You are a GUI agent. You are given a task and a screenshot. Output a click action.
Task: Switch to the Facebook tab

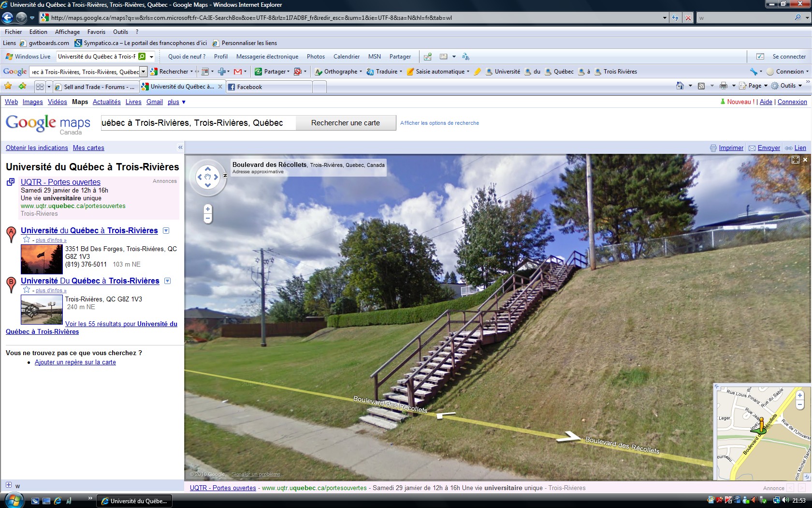click(x=249, y=87)
